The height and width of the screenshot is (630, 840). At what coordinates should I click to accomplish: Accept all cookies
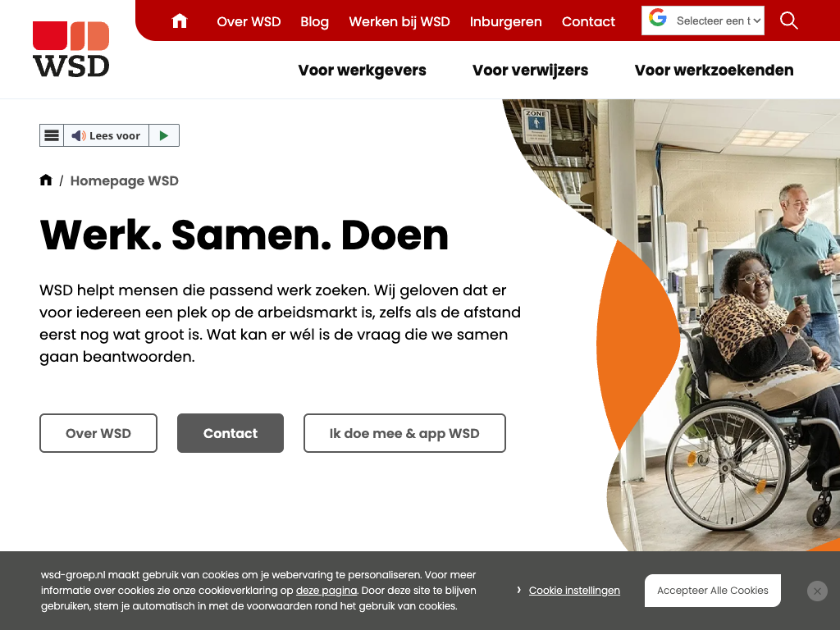(x=713, y=591)
